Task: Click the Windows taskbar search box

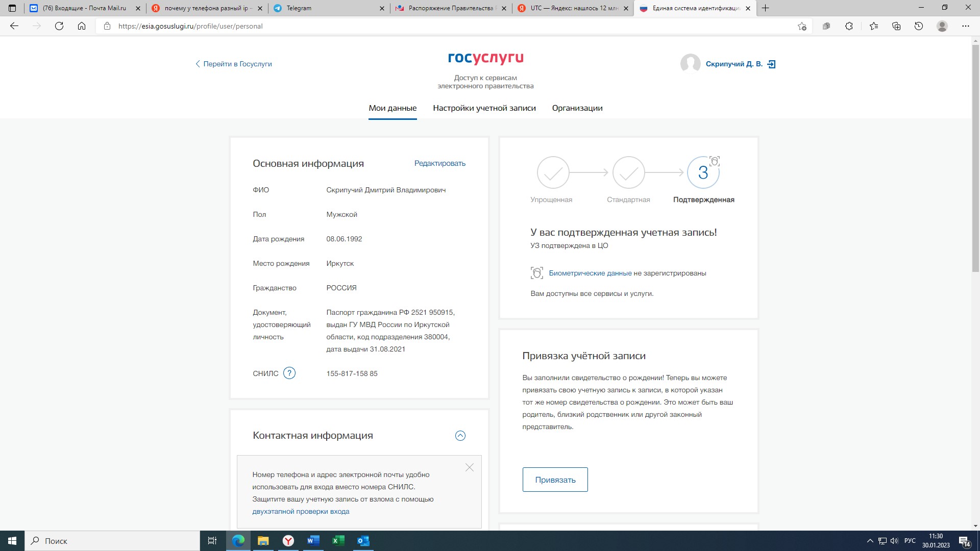Action: (x=112, y=541)
